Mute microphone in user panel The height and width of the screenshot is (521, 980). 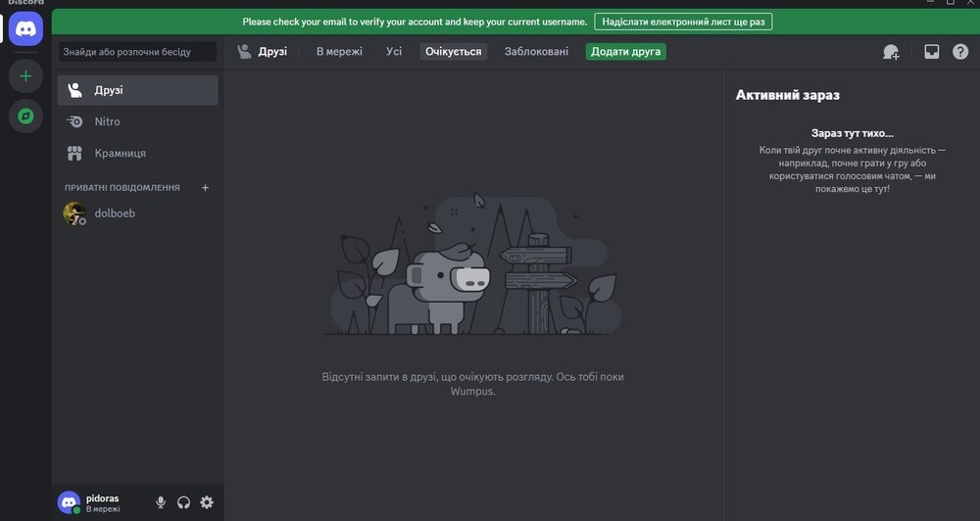(161, 502)
